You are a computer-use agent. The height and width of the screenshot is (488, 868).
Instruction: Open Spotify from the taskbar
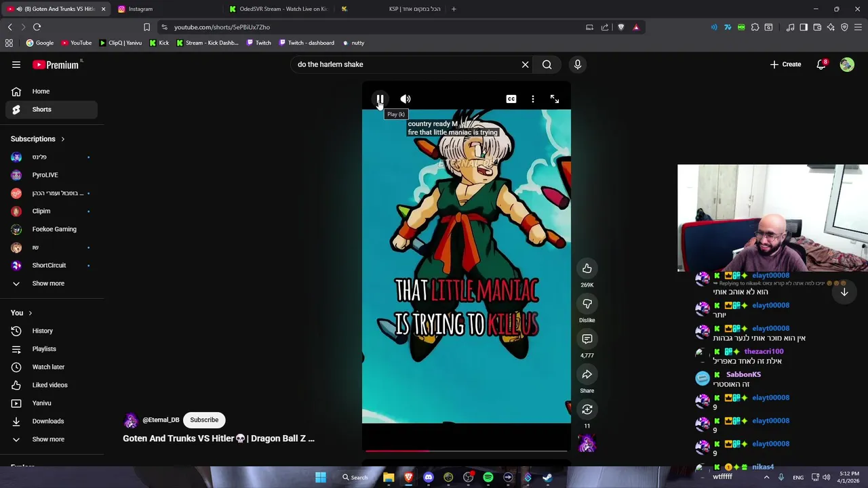[488, 477]
